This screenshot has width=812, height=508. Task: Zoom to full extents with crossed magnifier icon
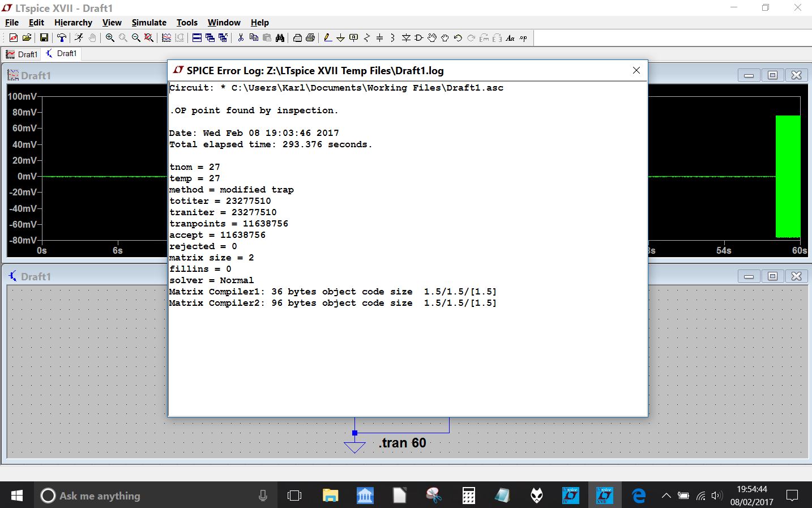coord(149,38)
